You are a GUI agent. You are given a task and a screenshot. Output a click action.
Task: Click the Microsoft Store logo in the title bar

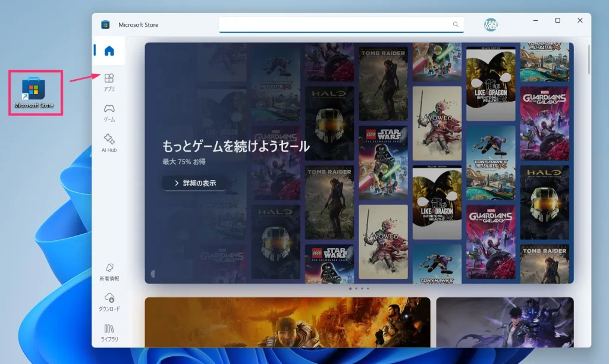click(105, 24)
